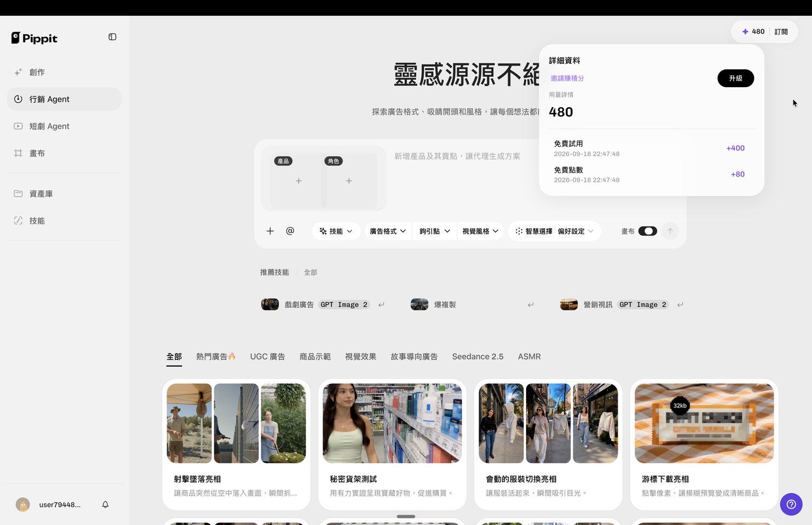Image resolution: width=812 pixels, height=525 pixels.
Task: Open 技能 in the sidebar
Action: pyautogui.click(x=64, y=221)
